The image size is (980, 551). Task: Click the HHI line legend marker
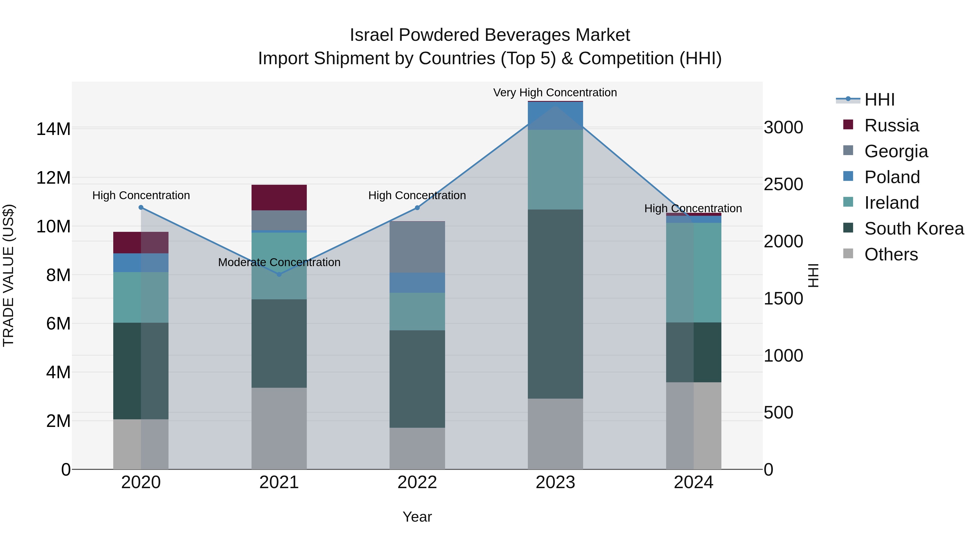pyautogui.click(x=848, y=99)
